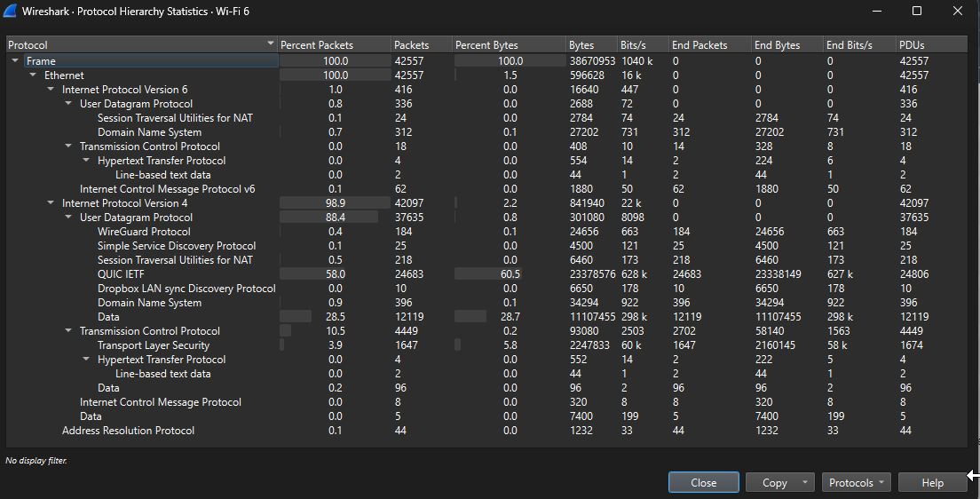This screenshot has height=499, width=980.
Task: Select the QUIC IETF row
Action: (486, 273)
